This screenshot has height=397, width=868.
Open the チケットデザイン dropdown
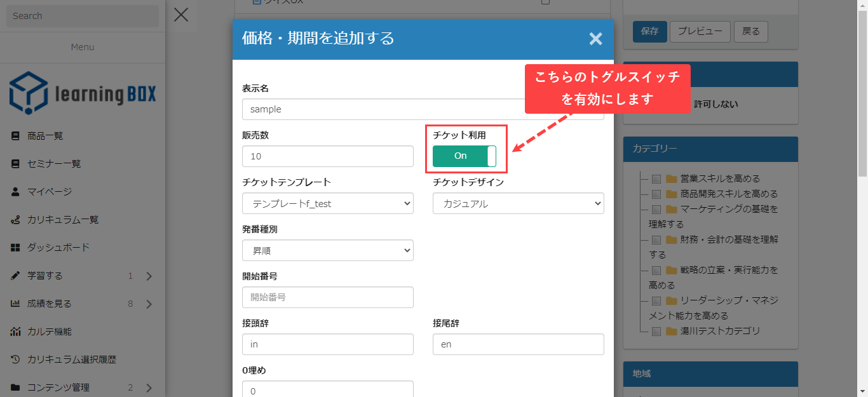pyautogui.click(x=518, y=204)
